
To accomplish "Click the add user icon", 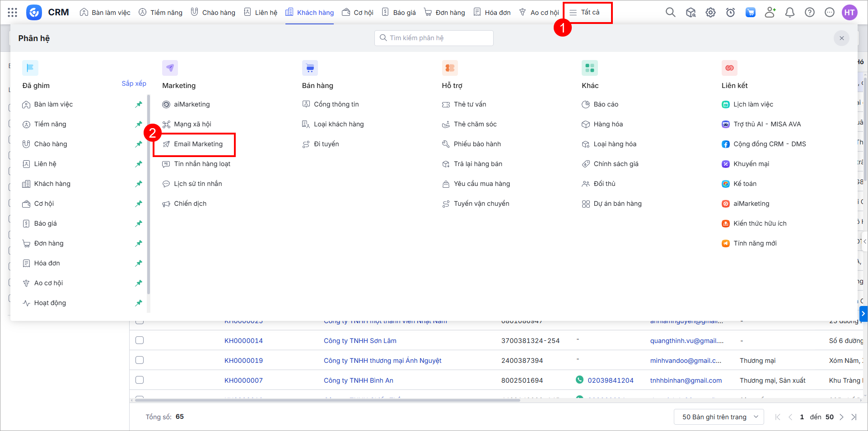I will [x=770, y=12].
